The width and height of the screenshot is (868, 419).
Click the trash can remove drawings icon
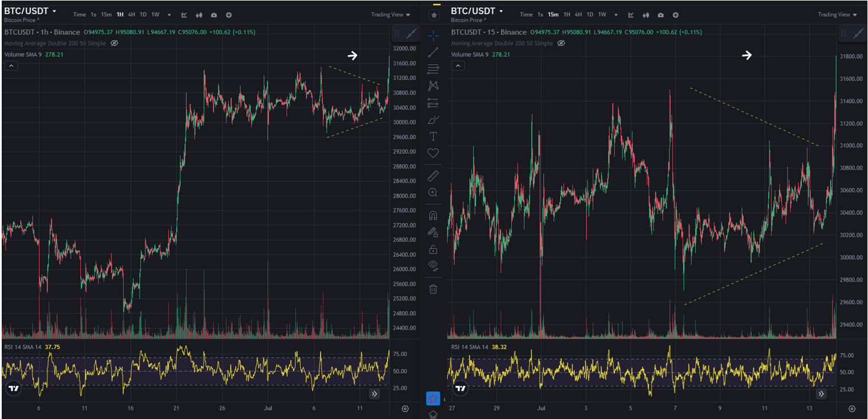coord(433,289)
